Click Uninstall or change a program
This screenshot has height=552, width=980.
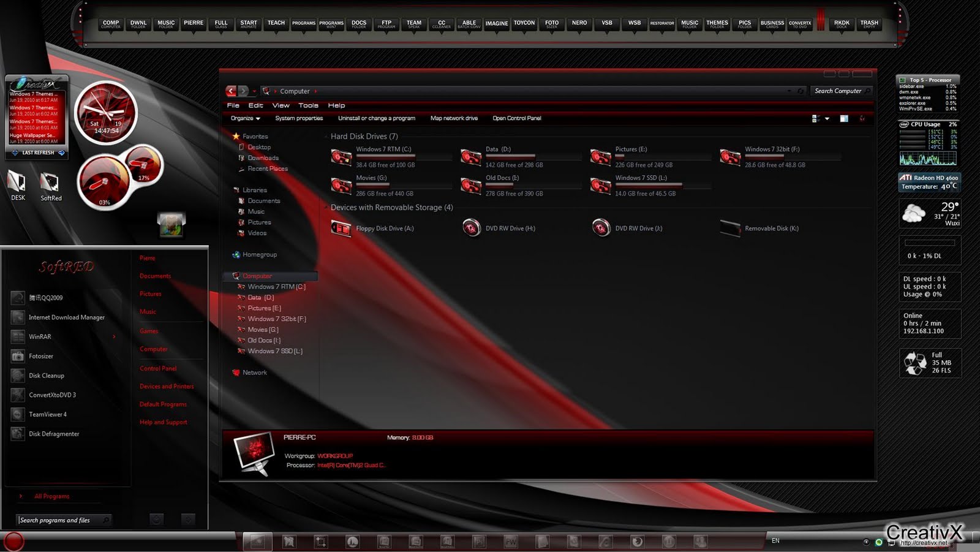point(377,118)
